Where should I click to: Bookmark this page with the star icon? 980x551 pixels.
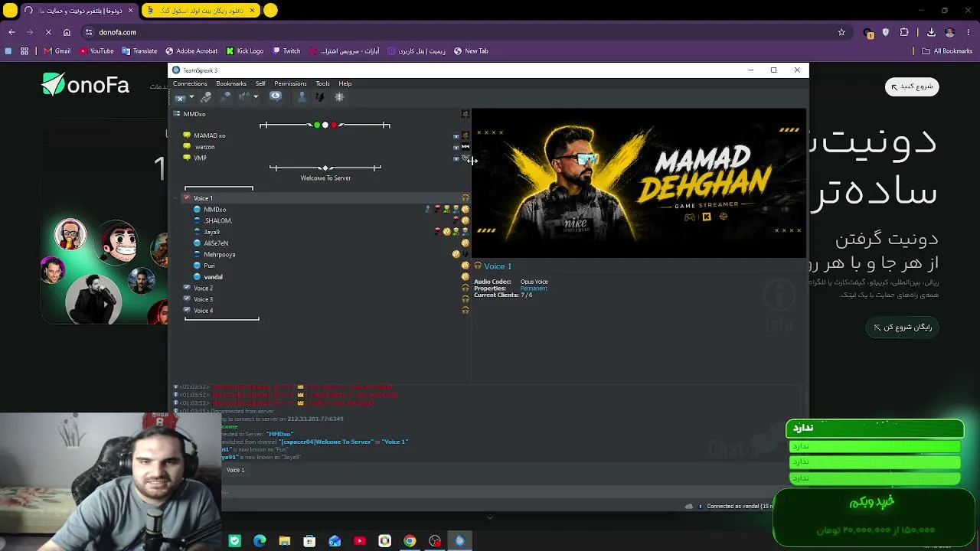[x=841, y=32]
